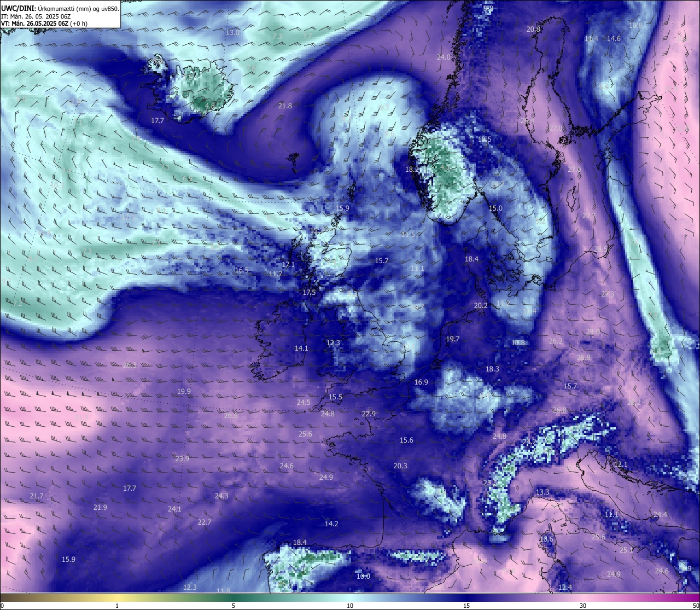Click the 16.9 value over Belgium

(421, 382)
